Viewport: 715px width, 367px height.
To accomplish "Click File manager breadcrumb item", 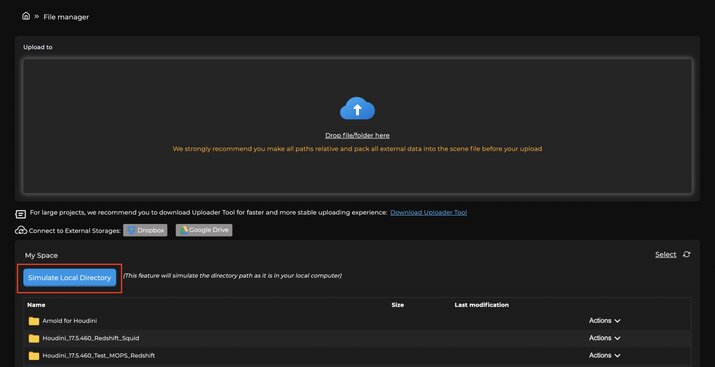I will 66,17.
